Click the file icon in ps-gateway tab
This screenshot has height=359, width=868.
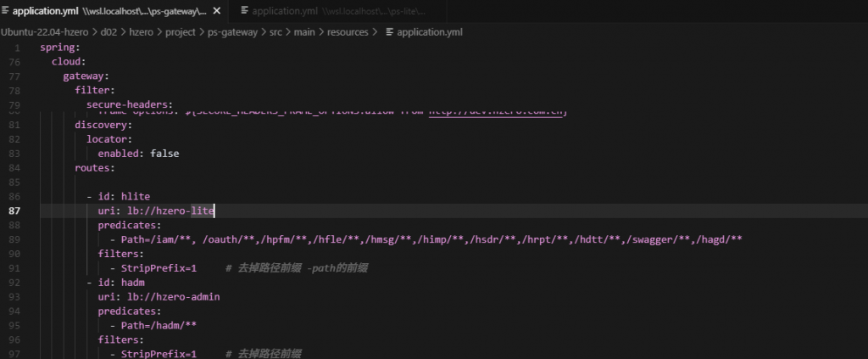[6, 11]
